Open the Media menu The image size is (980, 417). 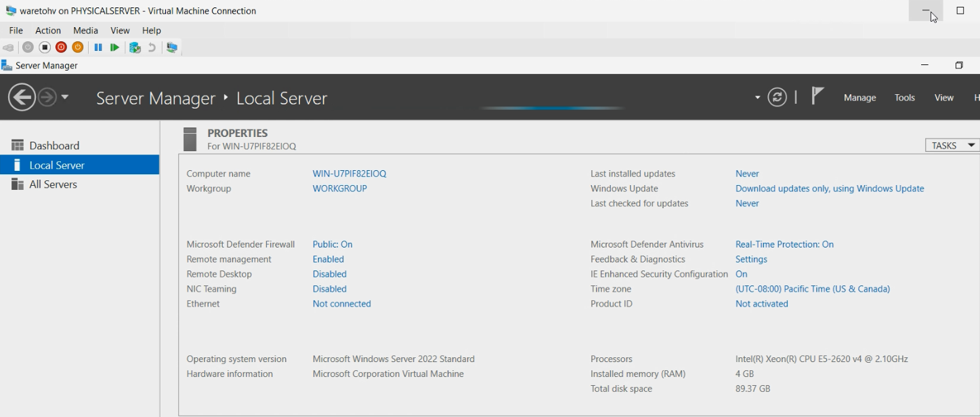point(85,31)
